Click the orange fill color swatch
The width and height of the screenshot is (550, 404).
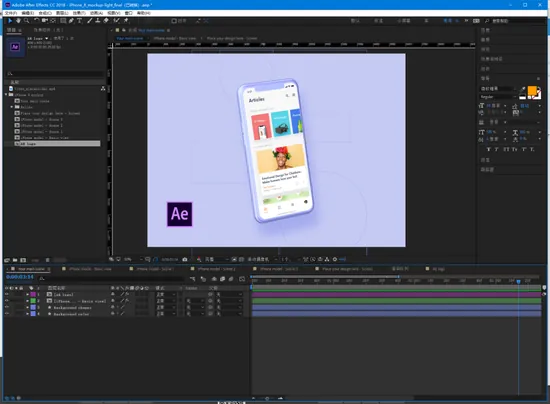(x=532, y=90)
